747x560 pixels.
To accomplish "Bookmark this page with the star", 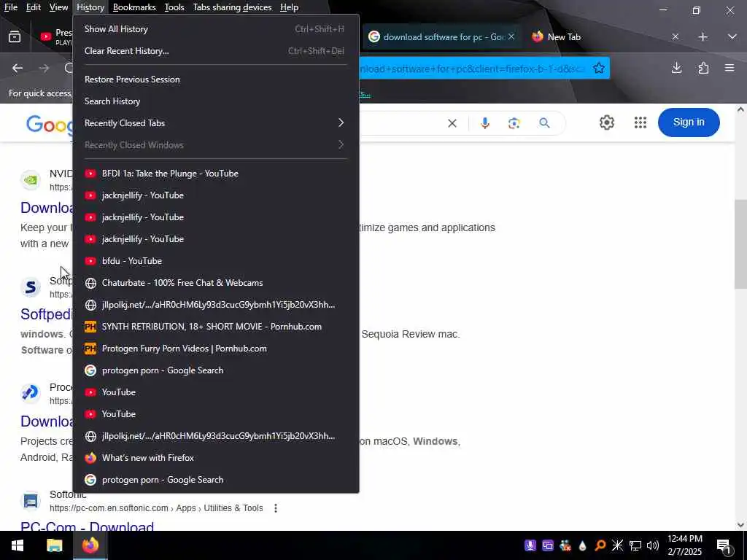I will click(599, 68).
